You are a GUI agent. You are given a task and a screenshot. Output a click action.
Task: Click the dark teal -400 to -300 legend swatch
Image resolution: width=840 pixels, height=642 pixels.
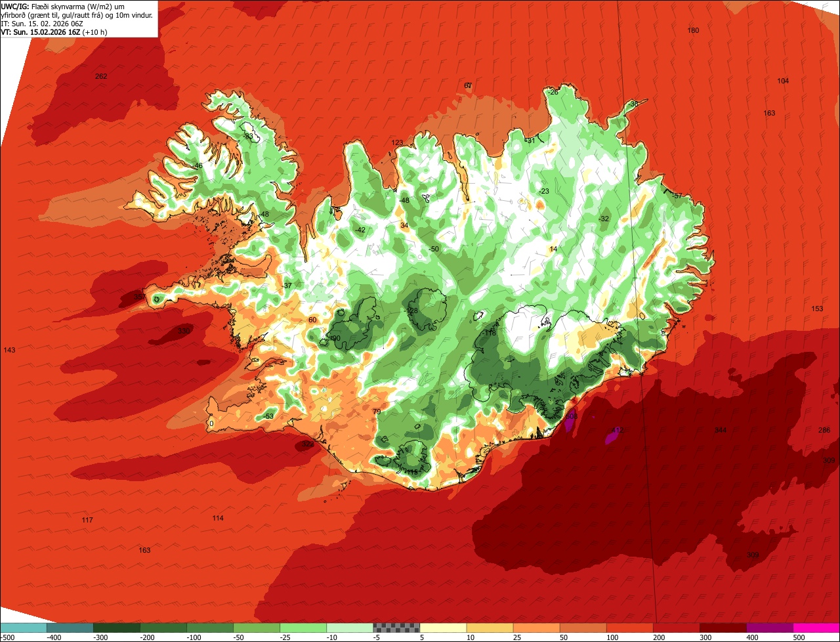(x=70, y=628)
